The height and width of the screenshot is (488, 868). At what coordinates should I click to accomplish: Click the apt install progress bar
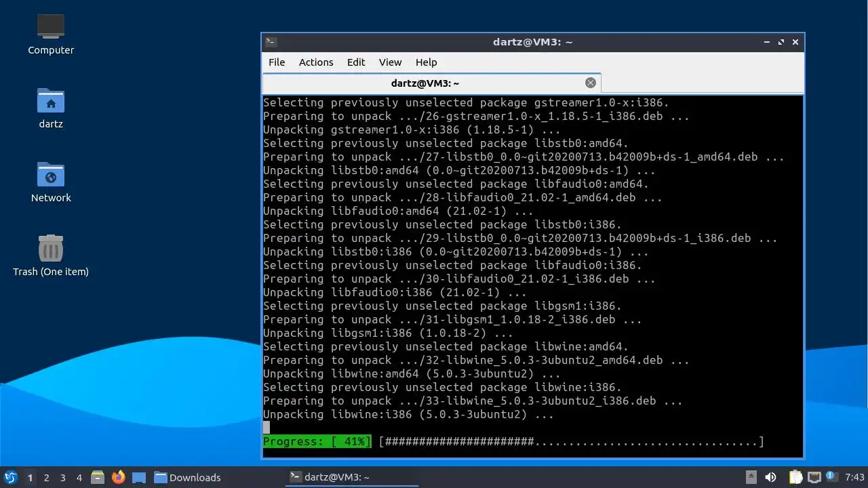coord(571,442)
